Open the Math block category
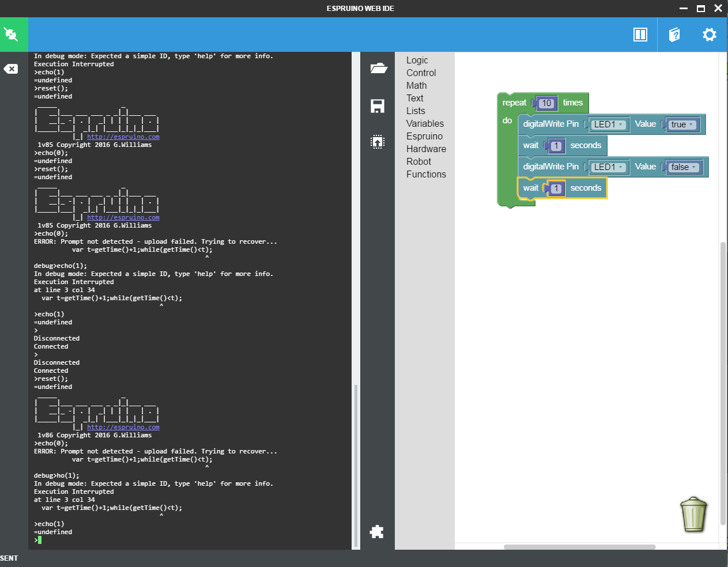This screenshot has height=567, width=728. pyautogui.click(x=417, y=85)
